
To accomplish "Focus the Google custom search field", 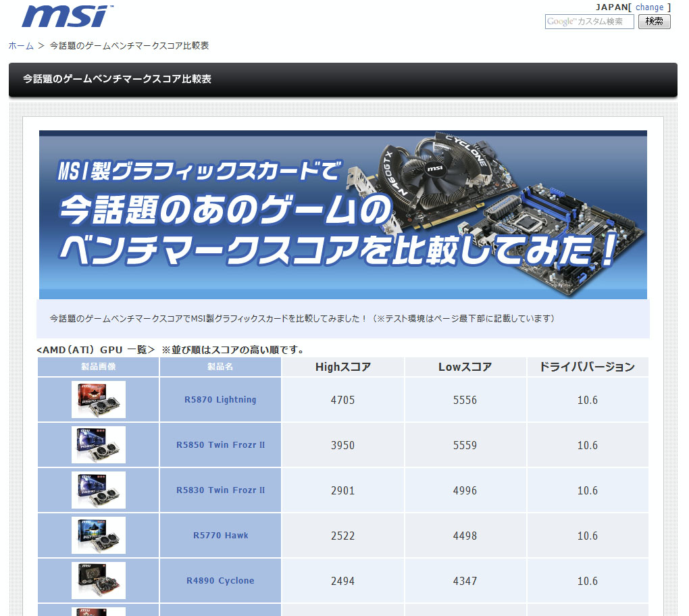I will coord(589,22).
